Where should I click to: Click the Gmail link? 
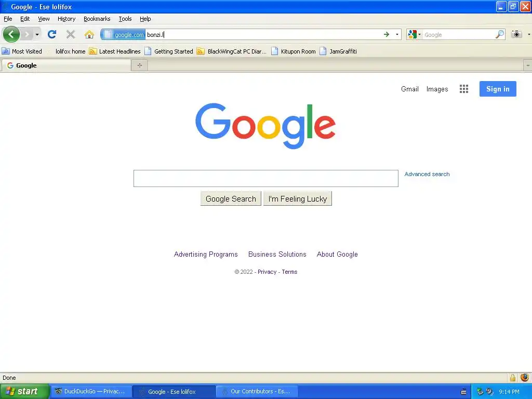coord(409,89)
